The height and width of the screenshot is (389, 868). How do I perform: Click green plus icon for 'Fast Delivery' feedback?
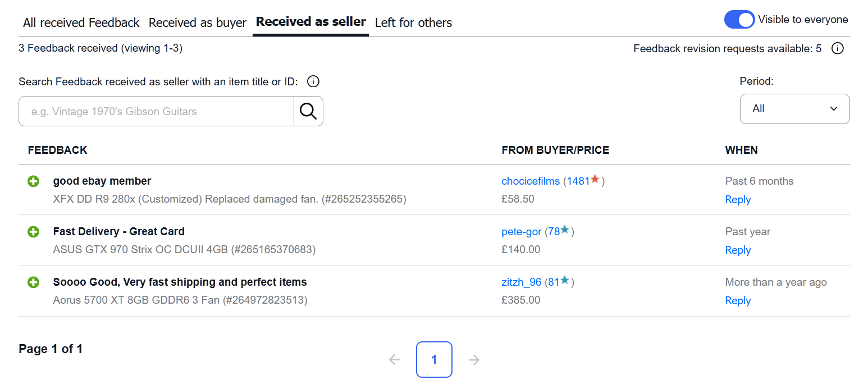tap(34, 232)
